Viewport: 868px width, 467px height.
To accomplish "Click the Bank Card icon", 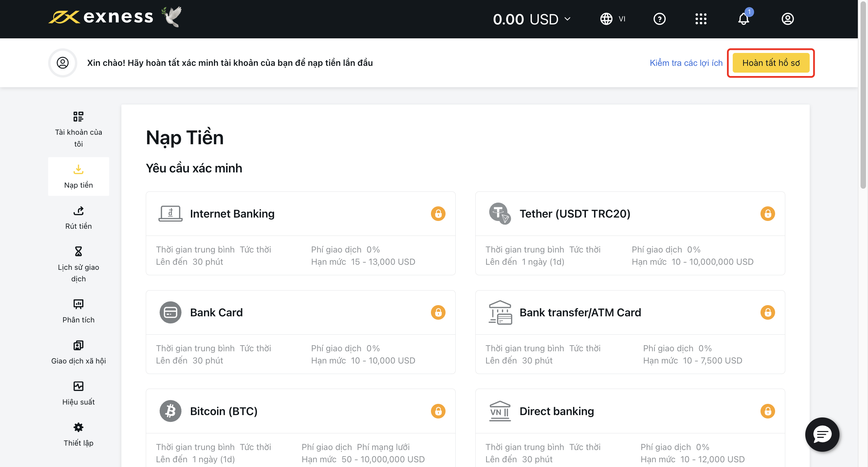I will 171,313.
